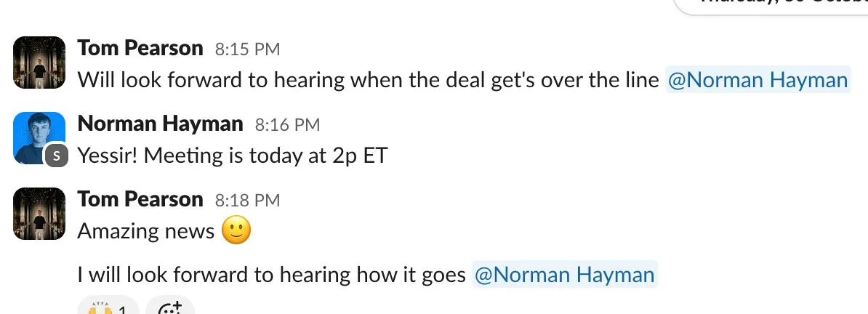Click the 8:15 PM message timestamp
This screenshot has height=314, width=868.
point(247,49)
